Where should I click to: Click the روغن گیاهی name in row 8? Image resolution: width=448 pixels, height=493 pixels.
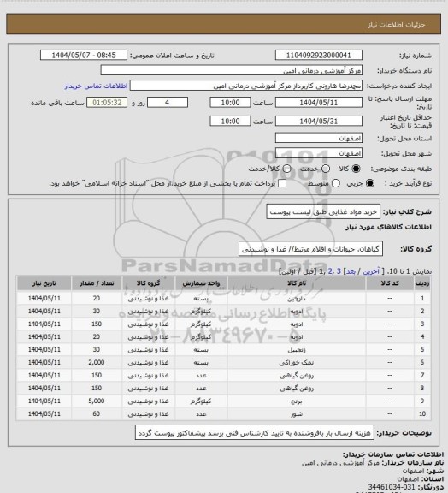click(297, 389)
